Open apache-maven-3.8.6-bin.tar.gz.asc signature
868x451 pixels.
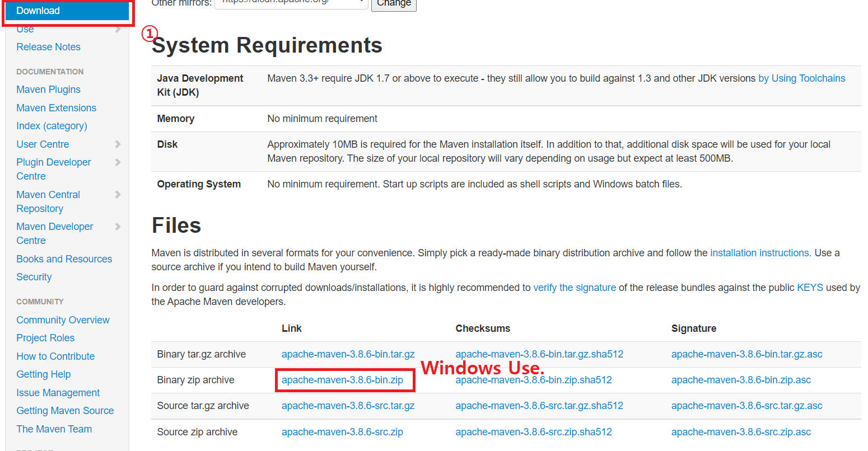tap(747, 354)
